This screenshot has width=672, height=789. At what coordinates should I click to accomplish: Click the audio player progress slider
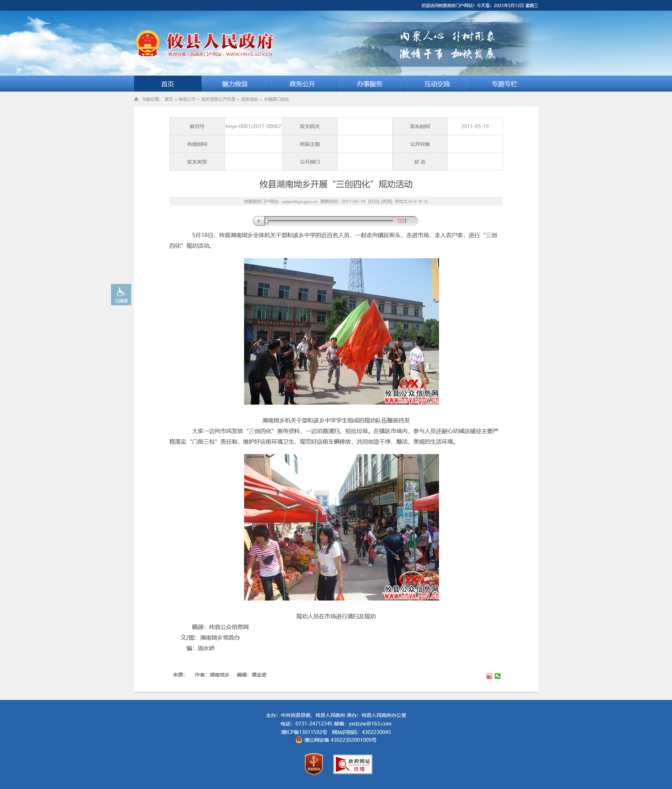pos(329,221)
